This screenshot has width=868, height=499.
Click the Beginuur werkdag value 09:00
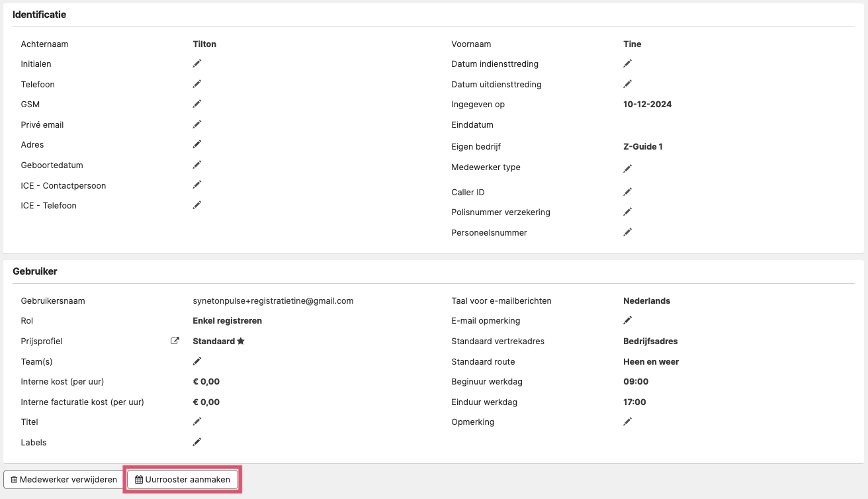636,382
